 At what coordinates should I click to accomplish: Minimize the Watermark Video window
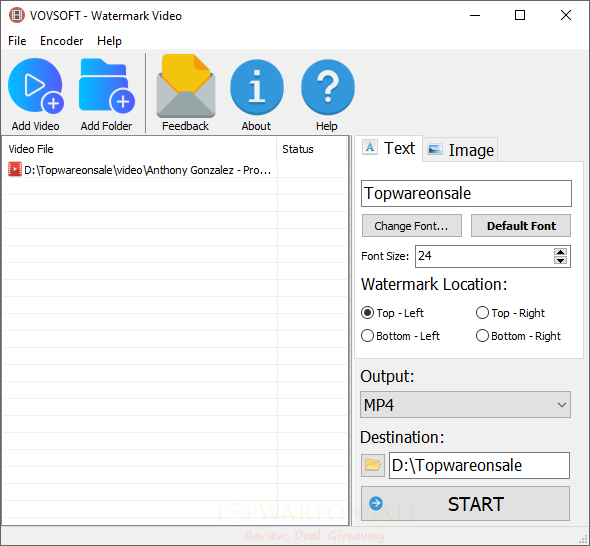[x=475, y=15]
